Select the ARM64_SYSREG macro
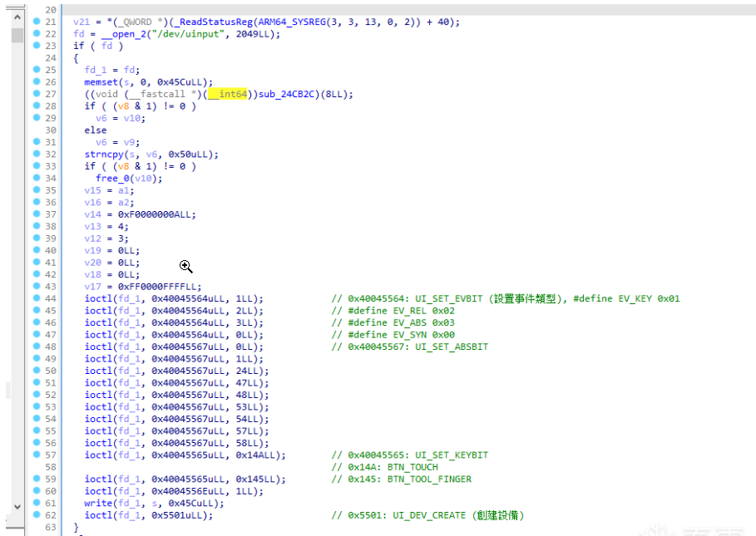 point(292,22)
